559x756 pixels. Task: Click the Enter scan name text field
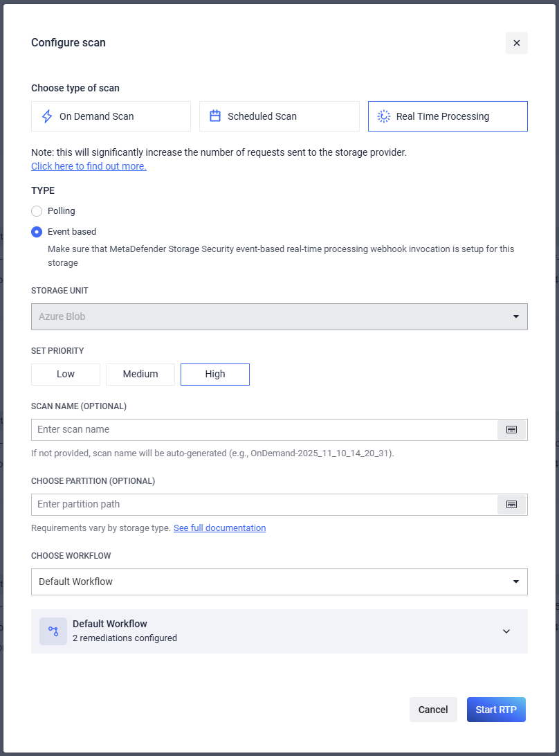(x=263, y=430)
